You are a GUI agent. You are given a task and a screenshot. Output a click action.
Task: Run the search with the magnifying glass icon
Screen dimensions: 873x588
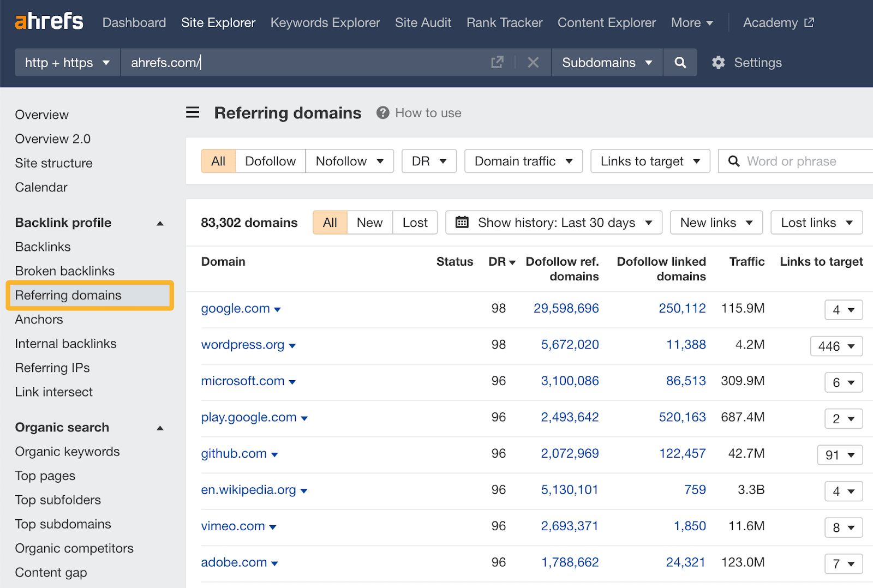[x=680, y=62]
